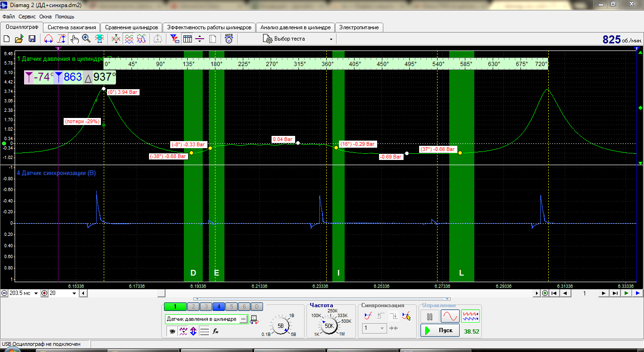This screenshot has width=644, height=352.
Task: Click the stacked-waveforms display mode icon
Action: point(129,39)
